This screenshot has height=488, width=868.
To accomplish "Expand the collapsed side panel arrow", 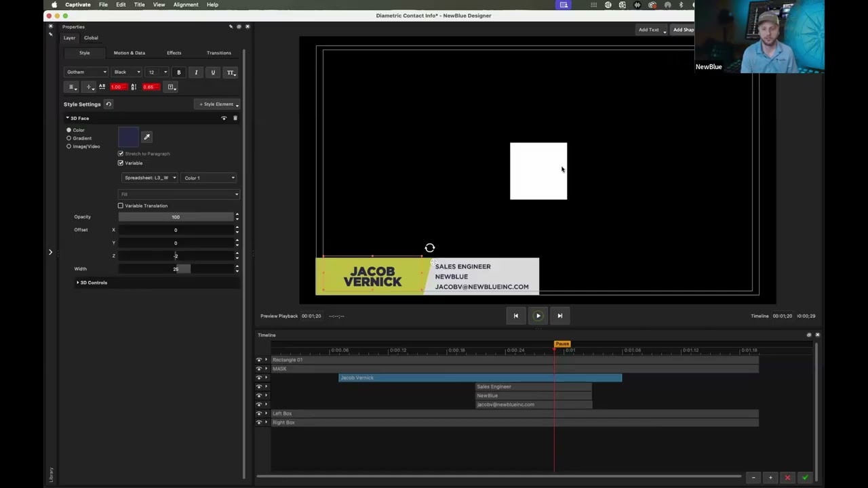I will (x=50, y=252).
